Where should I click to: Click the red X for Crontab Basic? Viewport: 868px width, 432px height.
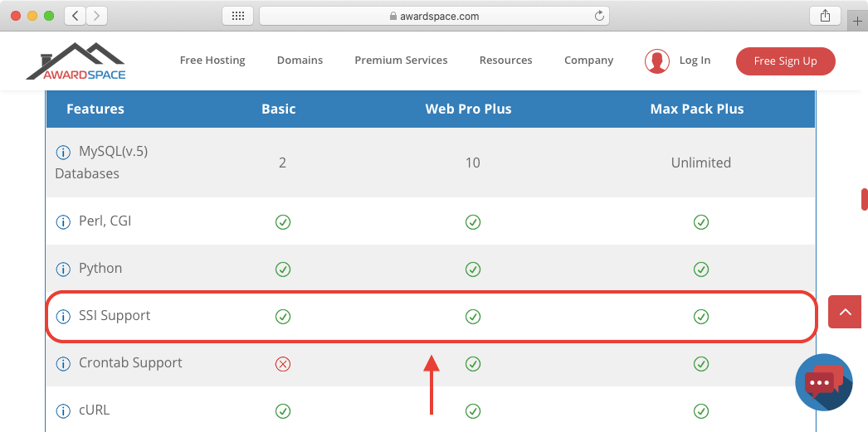(x=282, y=364)
